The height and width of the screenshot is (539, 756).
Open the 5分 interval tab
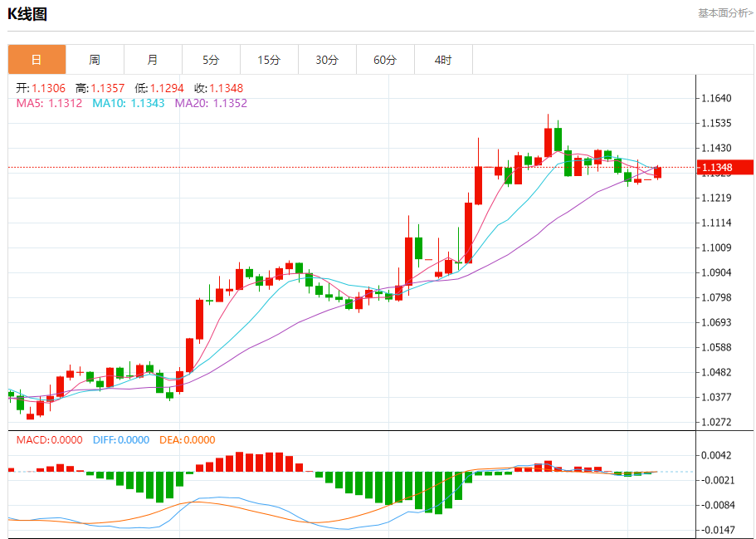(x=211, y=60)
